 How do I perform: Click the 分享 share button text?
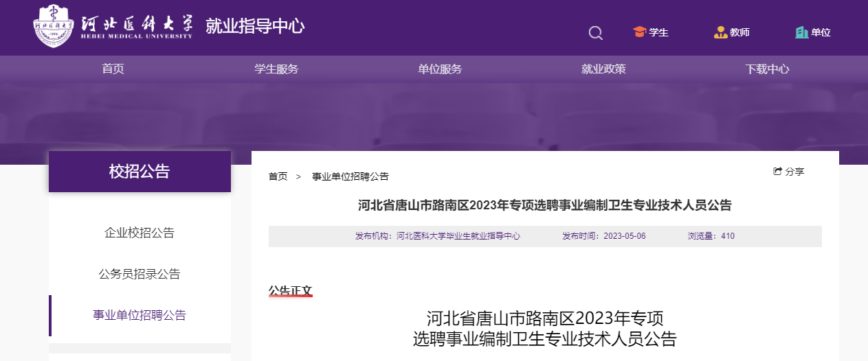click(794, 172)
